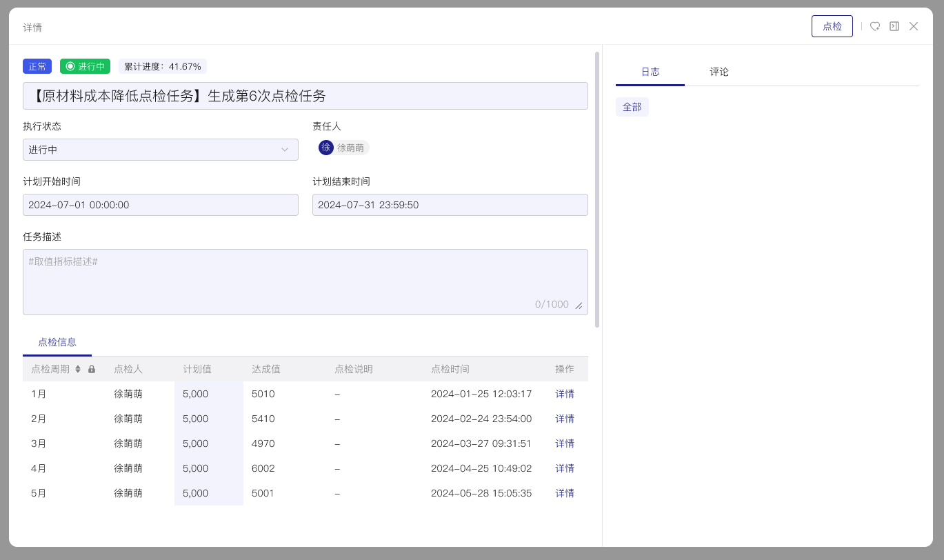Toggle the 进行中 progress status badge
This screenshot has width=944, height=560.
click(x=85, y=66)
